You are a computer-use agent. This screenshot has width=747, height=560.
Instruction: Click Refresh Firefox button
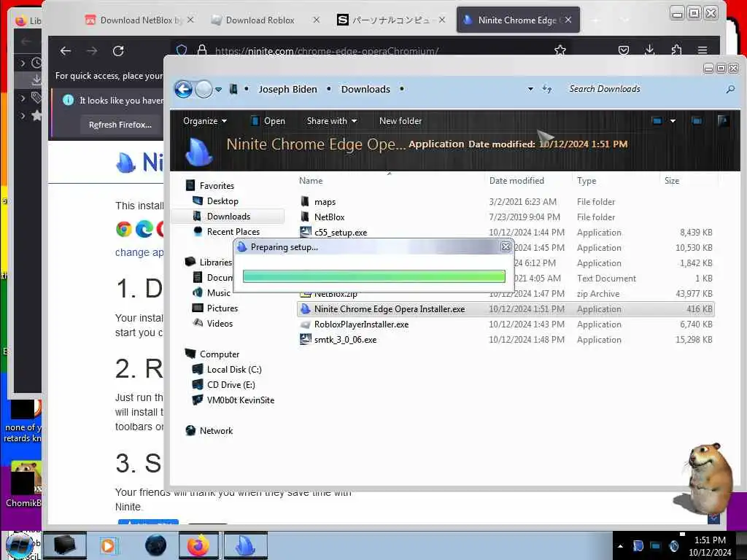coord(120,125)
